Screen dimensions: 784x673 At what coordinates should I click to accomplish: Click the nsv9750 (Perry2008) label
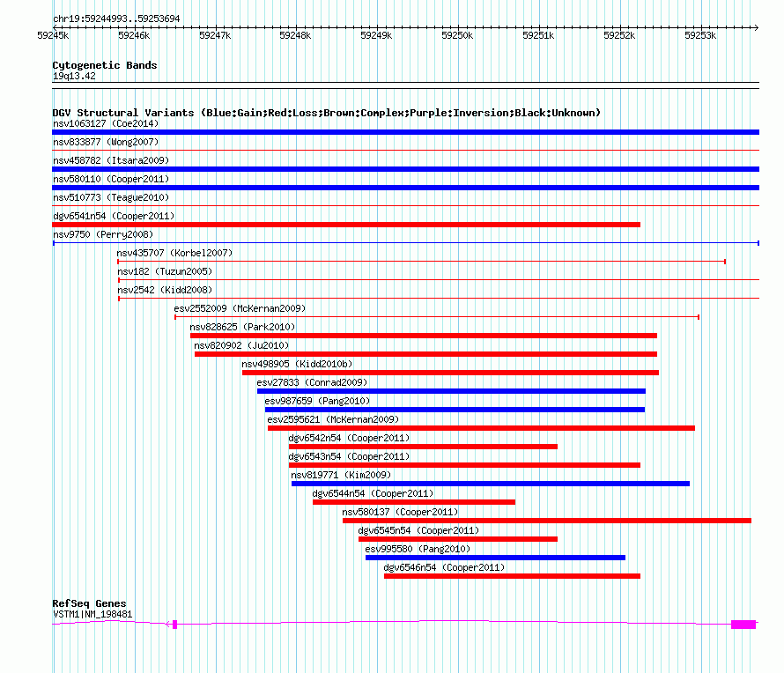[103, 234]
